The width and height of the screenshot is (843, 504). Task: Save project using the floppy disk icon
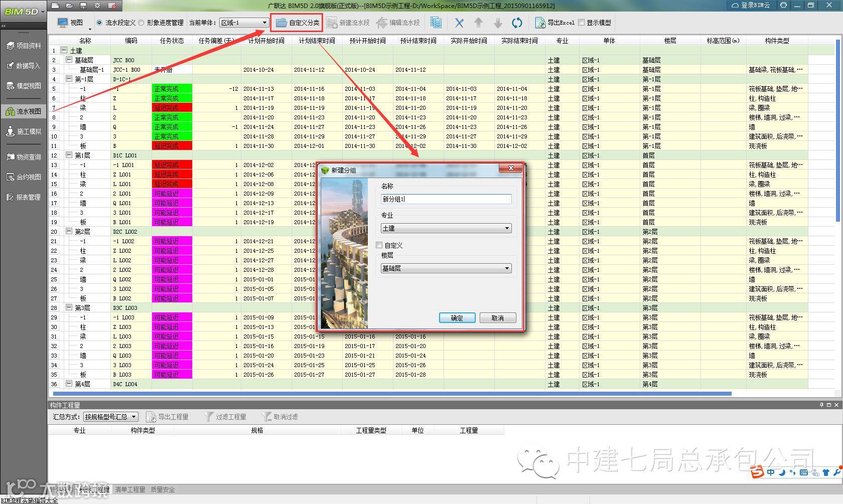pyautogui.click(x=83, y=6)
